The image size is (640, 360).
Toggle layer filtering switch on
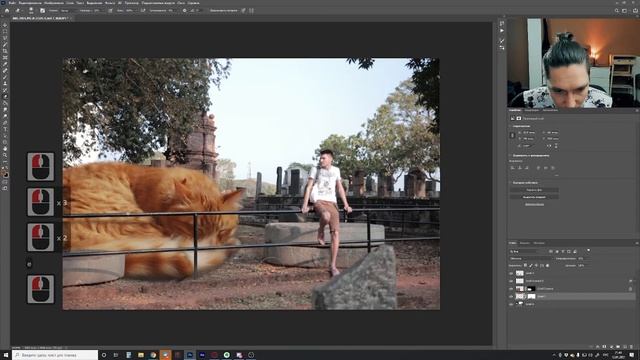589,250
